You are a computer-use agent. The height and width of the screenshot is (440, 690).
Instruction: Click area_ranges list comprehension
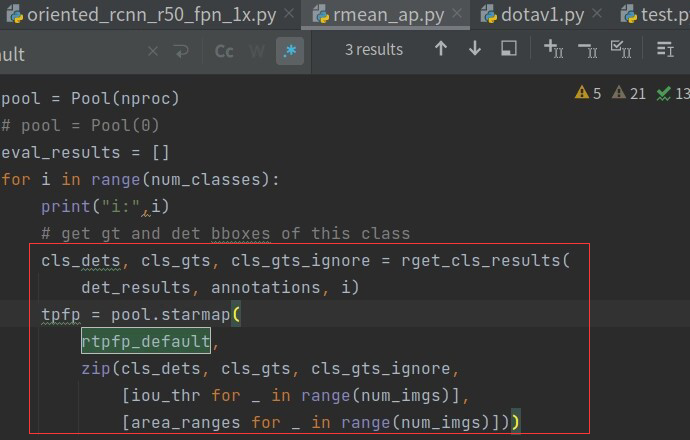[315, 422]
